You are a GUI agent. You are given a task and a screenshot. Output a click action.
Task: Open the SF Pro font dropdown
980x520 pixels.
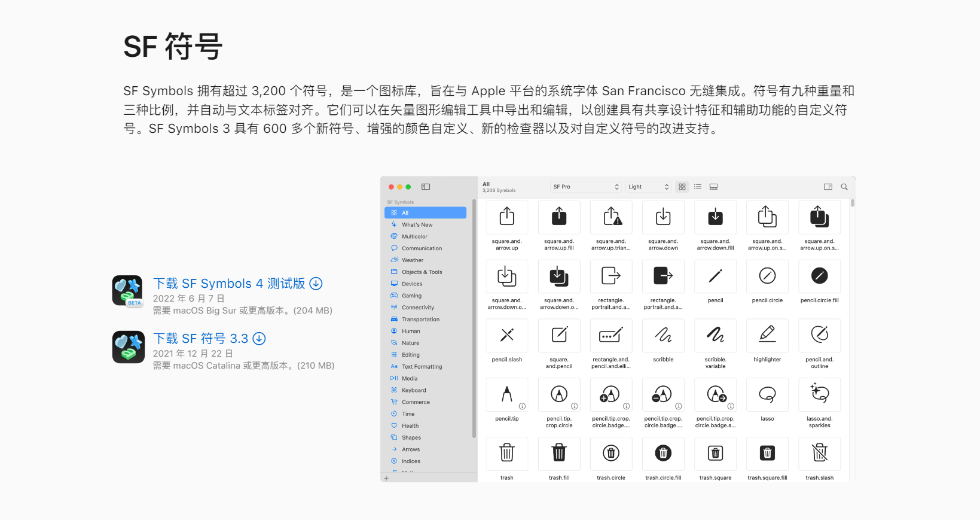[x=586, y=187]
